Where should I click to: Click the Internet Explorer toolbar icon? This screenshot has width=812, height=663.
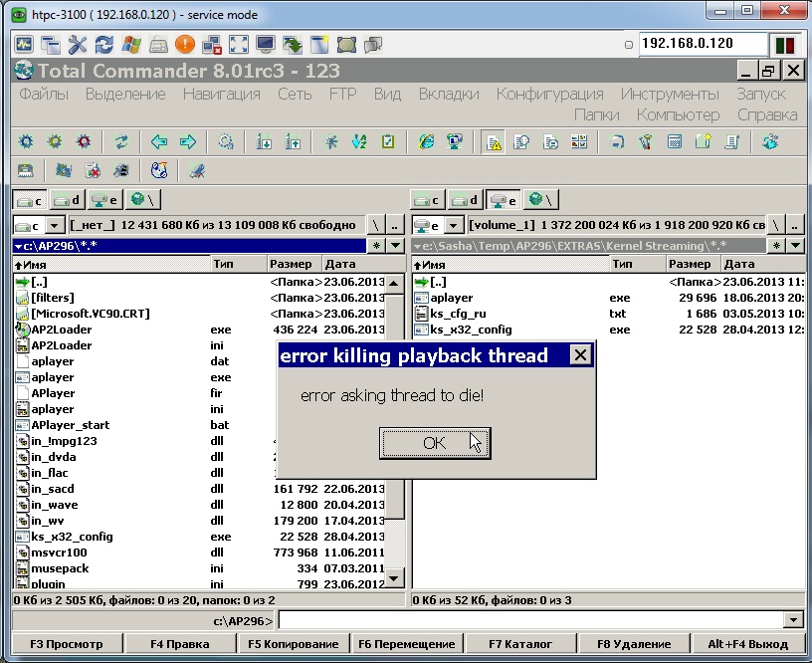[x=426, y=141]
